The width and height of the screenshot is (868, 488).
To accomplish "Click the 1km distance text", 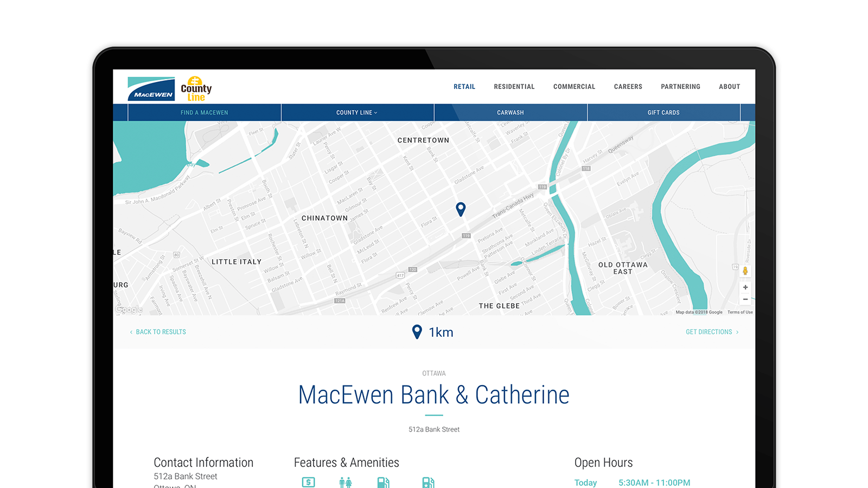I will [x=441, y=332].
